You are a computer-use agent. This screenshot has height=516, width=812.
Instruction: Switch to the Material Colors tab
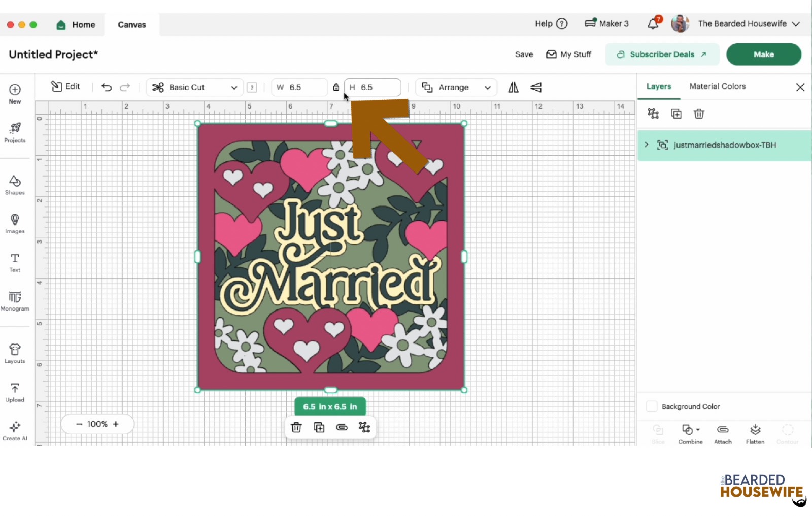tap(717, 86)
